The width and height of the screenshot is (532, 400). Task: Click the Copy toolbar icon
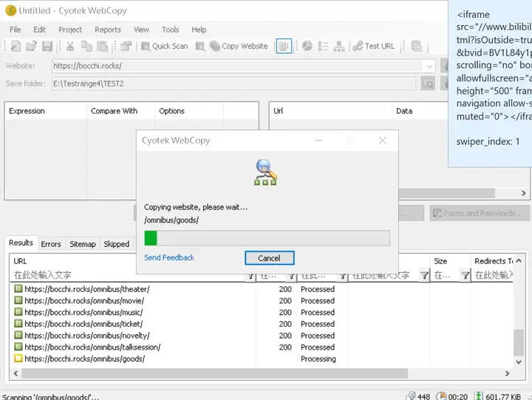point(86,46)
